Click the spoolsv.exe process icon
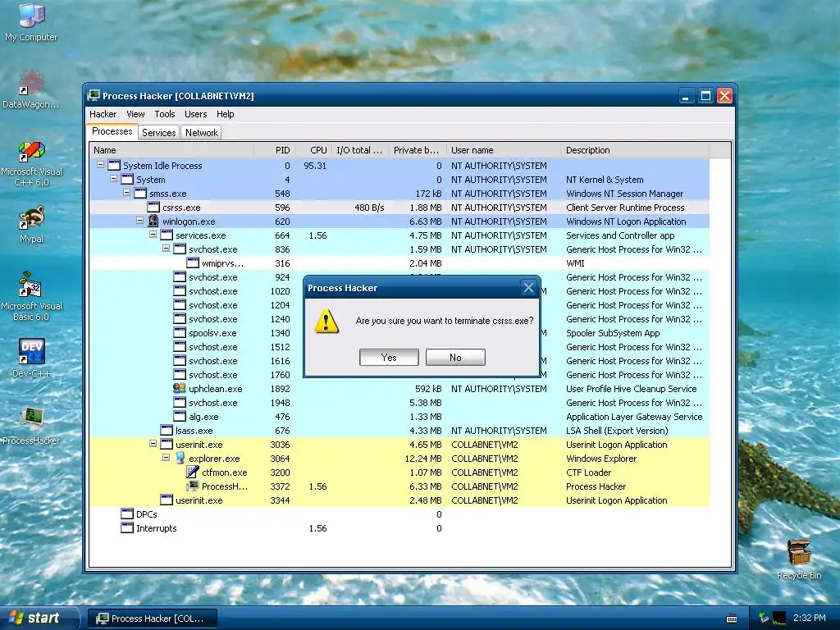The width and height of the screenshot is (840, 630). [180, 333]
